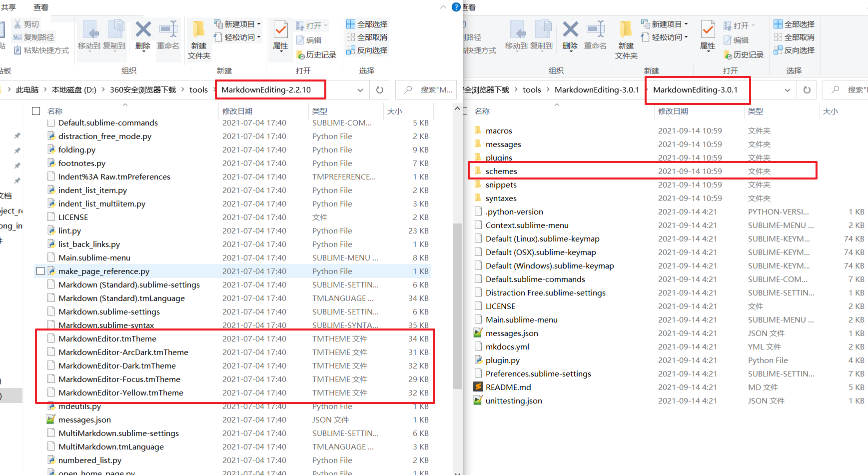868x475 pixels.
Task: Click This PC in the left window breadcrumb
Action: [27, 90]
